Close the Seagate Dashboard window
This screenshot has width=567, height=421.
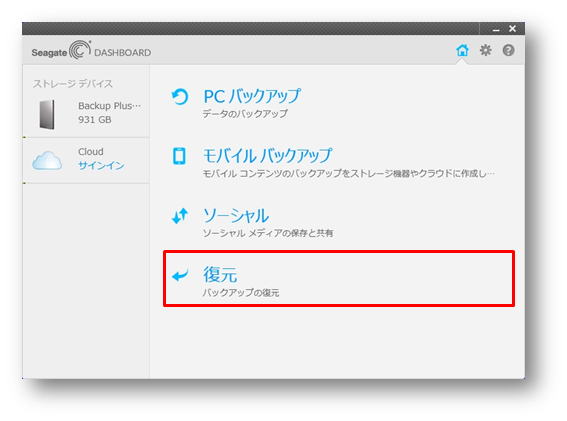point(512,29)
